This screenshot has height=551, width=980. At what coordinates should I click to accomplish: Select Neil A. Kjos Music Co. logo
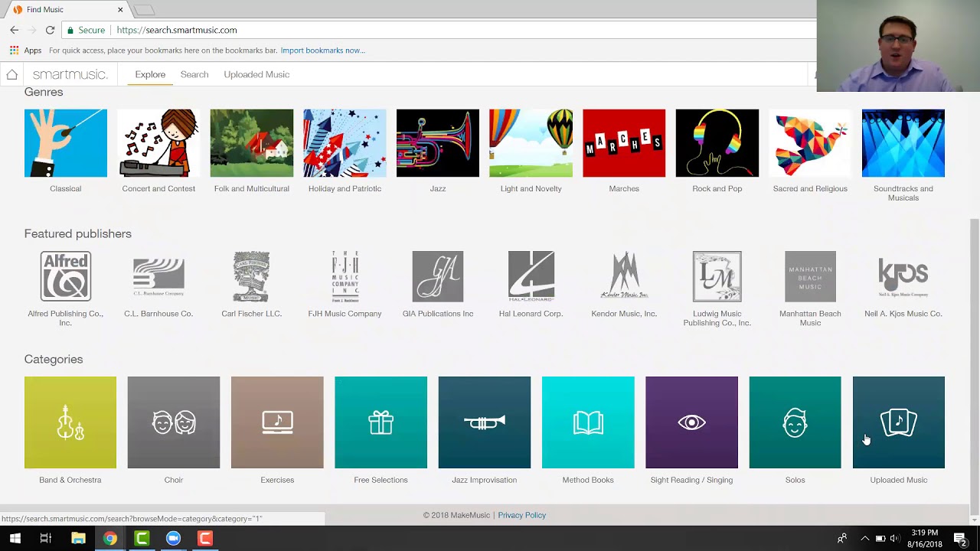coord(903,279)
